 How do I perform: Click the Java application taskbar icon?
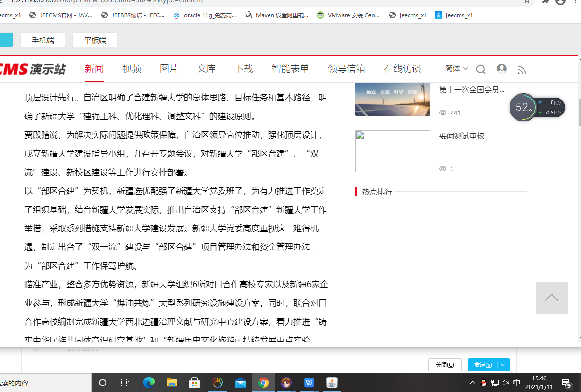coord(332,383)
